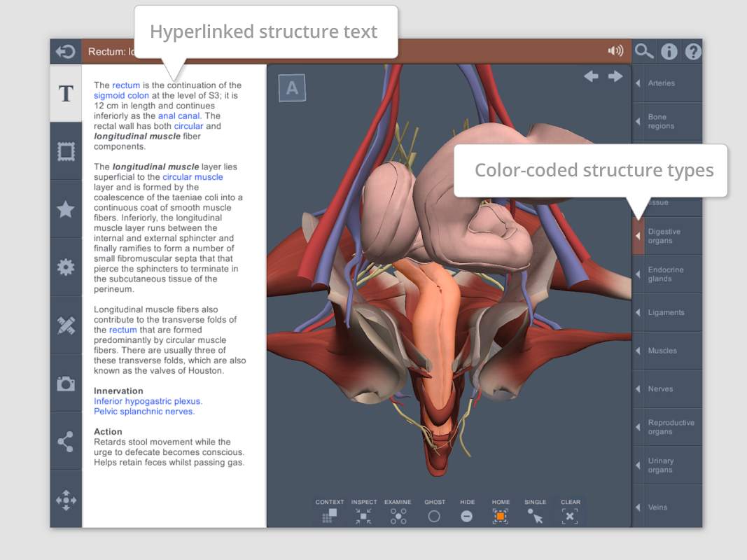
Task: Take a snapshot with camera icon
Action: pos(66,383)
